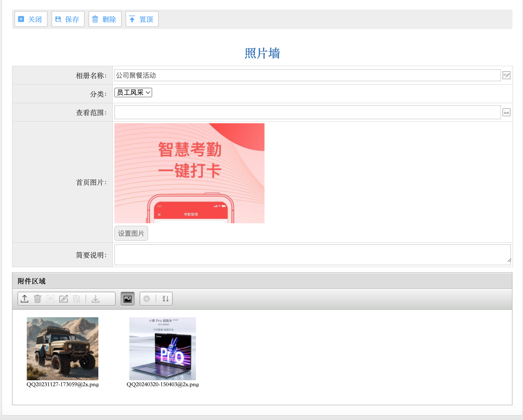Click the Z-A sort order icon

click(165, 299)
